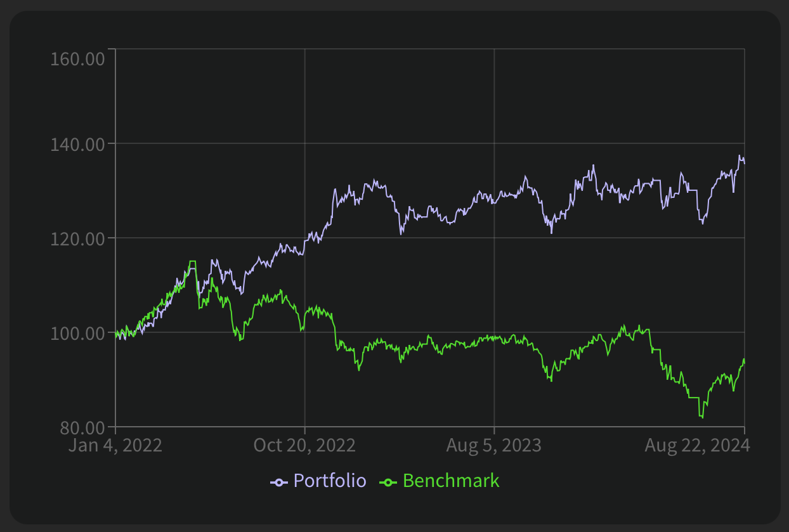Toggle the Portfolio series via its legend label
The height and width of the screenshot is (532, 789).
(329, 481)
